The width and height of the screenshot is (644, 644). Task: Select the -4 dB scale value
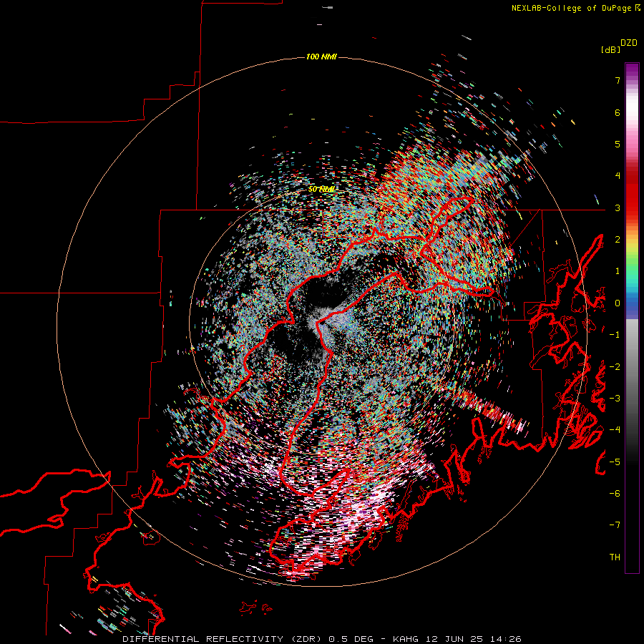(x=615, y=430)
